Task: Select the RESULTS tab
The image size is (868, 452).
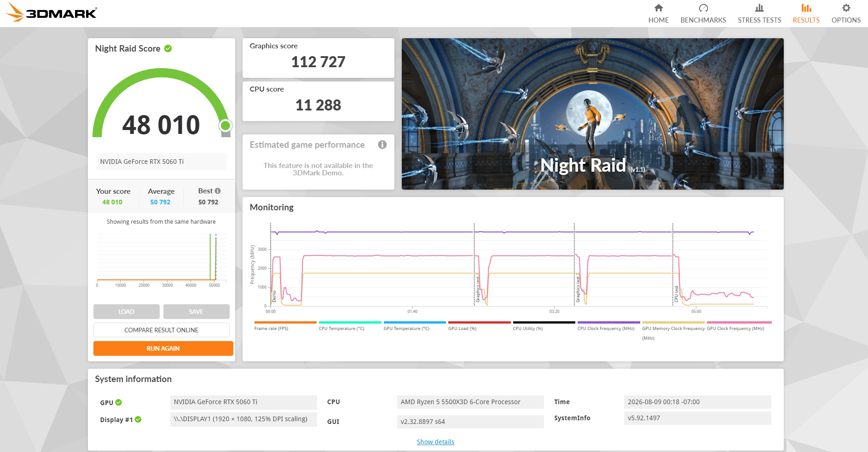Action: pos(806,13)
